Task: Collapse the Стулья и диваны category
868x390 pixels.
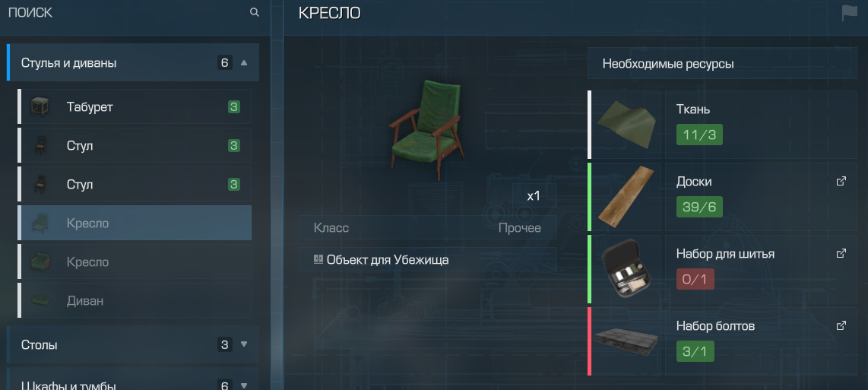Action: [x=244, y=62]
